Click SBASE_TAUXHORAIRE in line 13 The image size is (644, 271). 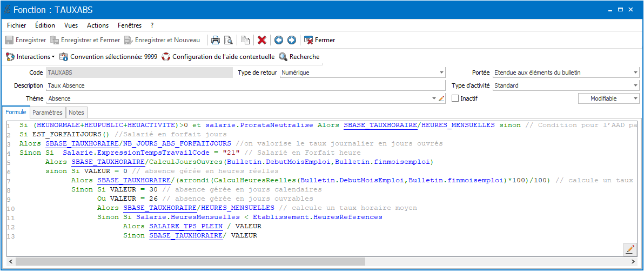[x=186, y=236]
